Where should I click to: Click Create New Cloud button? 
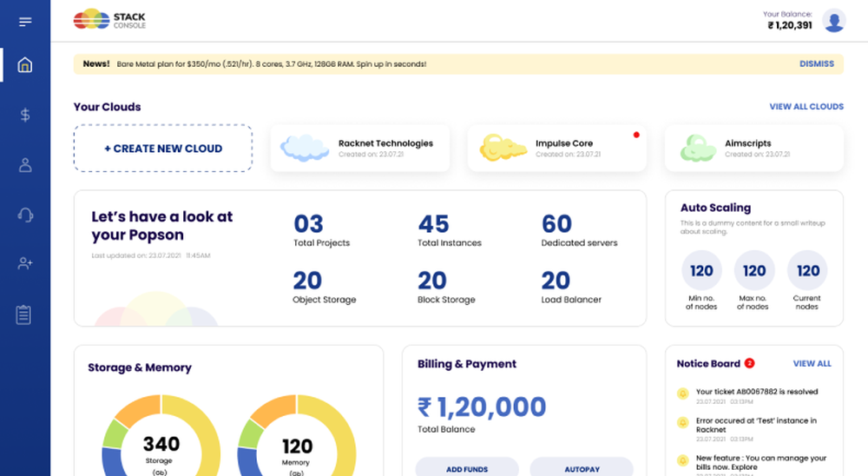(163, 148)
